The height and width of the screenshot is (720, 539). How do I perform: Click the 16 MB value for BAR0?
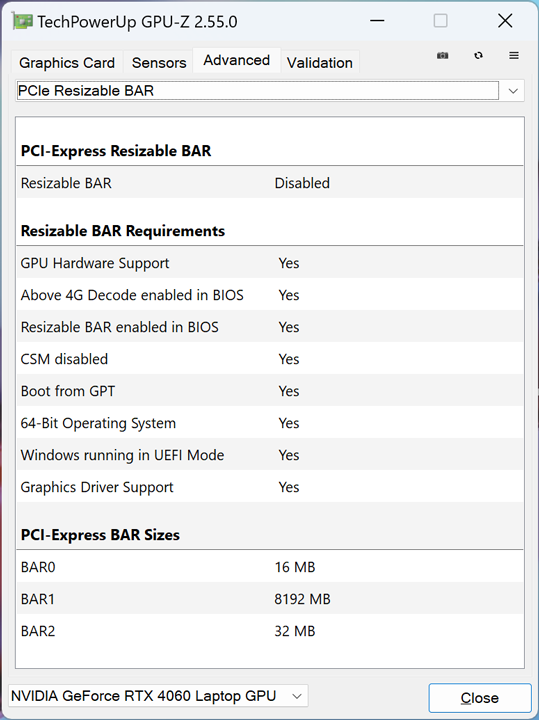(295, 568)
